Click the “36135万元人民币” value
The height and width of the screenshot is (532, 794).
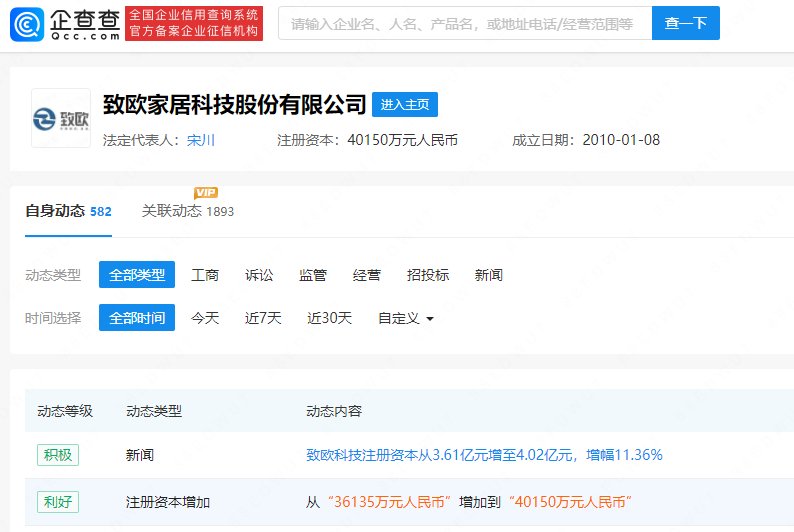pos(389,502)
